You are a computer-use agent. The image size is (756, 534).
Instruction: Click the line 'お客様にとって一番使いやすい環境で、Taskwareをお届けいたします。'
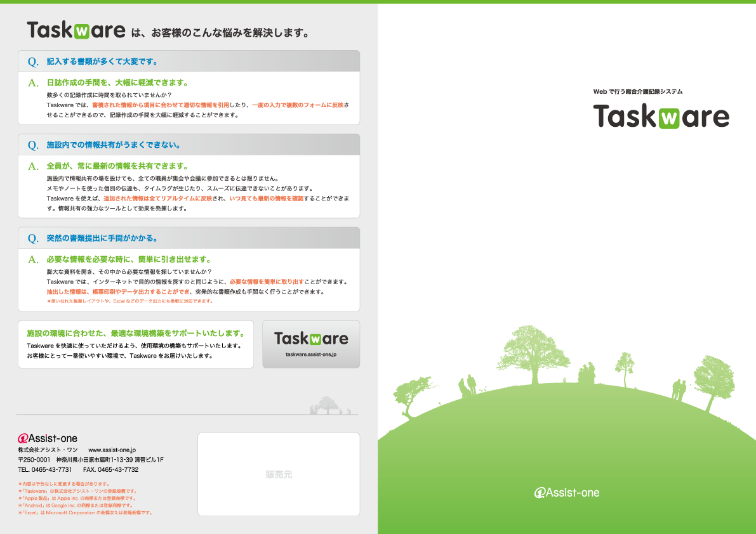119,356
